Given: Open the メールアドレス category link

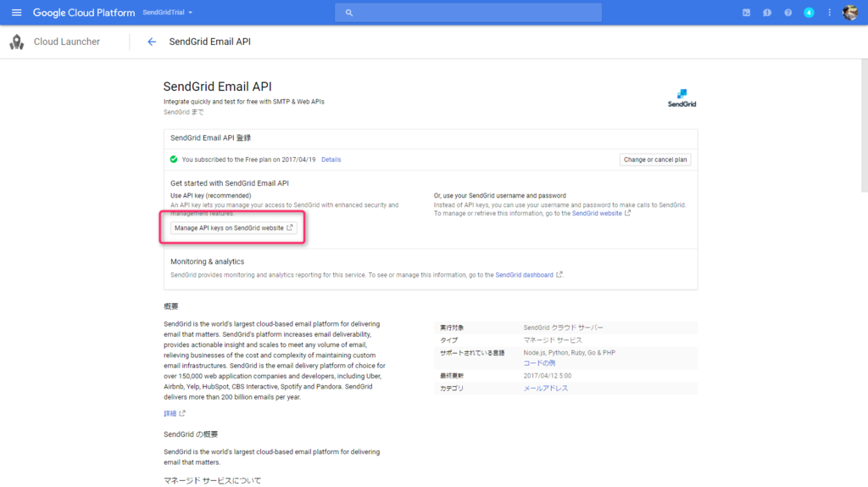Looking at the screenshot, I should (x=545, y=389).
